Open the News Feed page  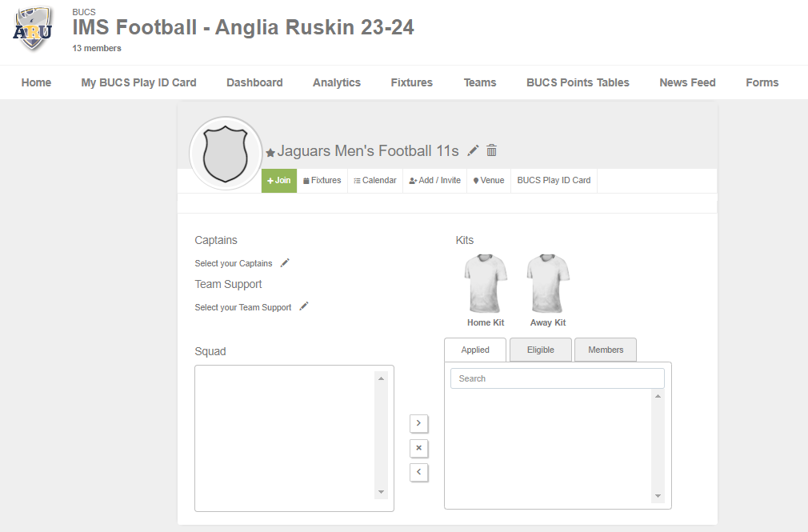687,82
